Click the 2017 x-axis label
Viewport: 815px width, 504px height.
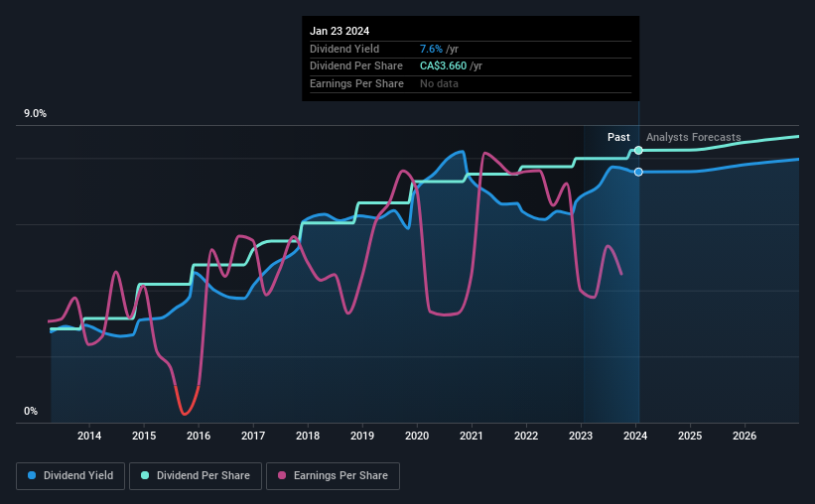[253, 436]
